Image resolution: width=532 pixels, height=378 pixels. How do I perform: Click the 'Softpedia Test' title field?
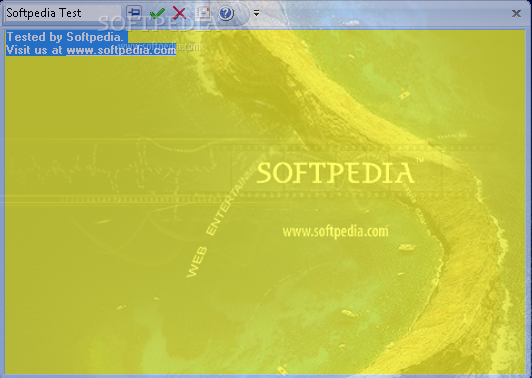click(63, 13)
